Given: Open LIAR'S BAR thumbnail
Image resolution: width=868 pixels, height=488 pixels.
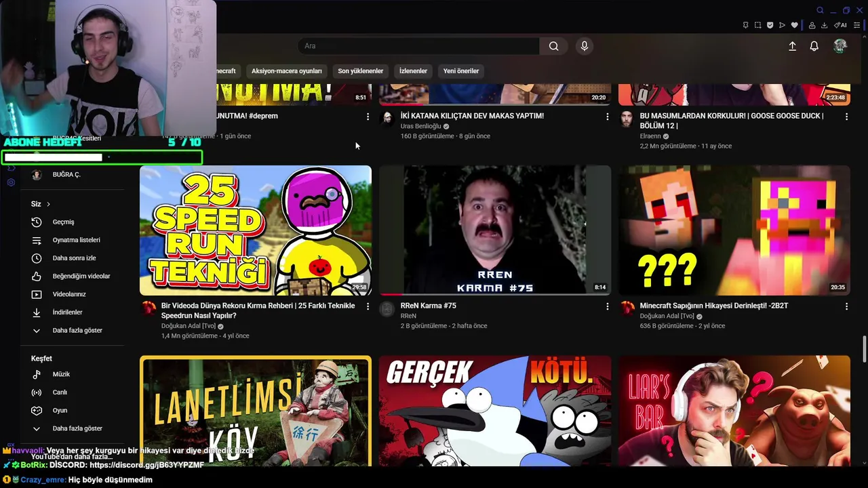Looking at the screenshot, I should click(734, 411).
